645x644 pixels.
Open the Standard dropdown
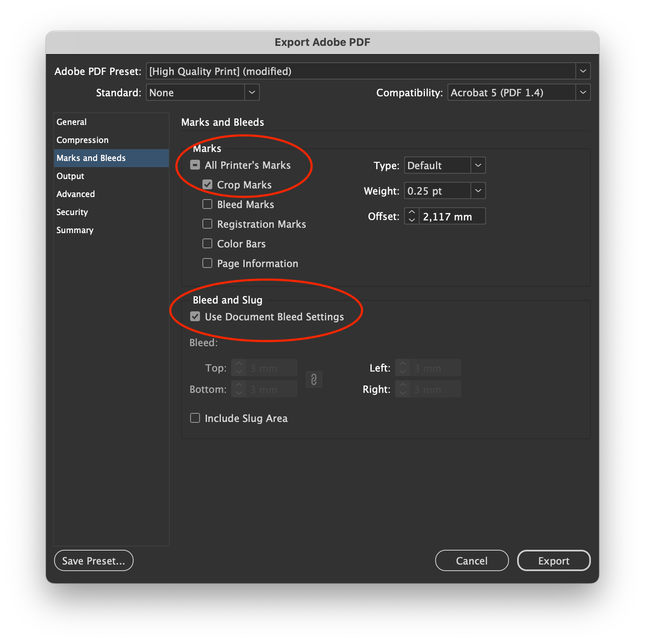coord(203,93)
